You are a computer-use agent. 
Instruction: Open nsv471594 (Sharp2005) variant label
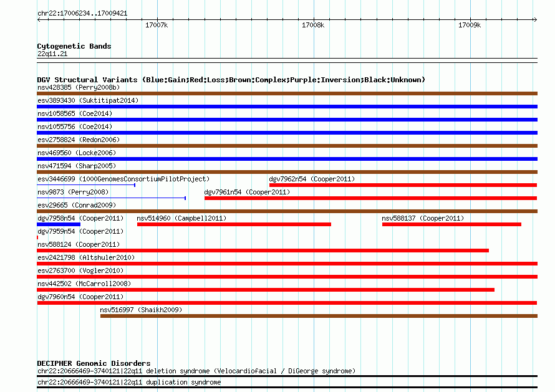(77, 166)
